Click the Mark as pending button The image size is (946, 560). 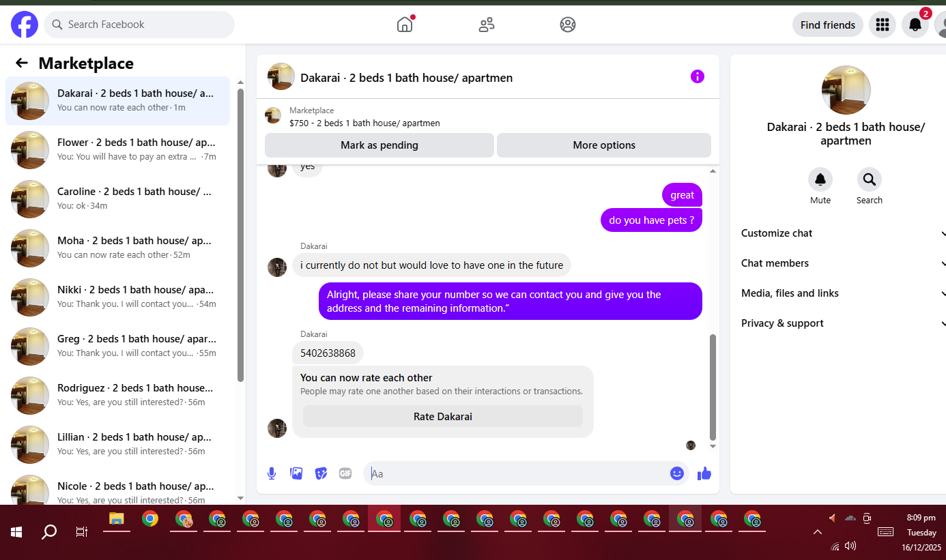tap(379, 145)
